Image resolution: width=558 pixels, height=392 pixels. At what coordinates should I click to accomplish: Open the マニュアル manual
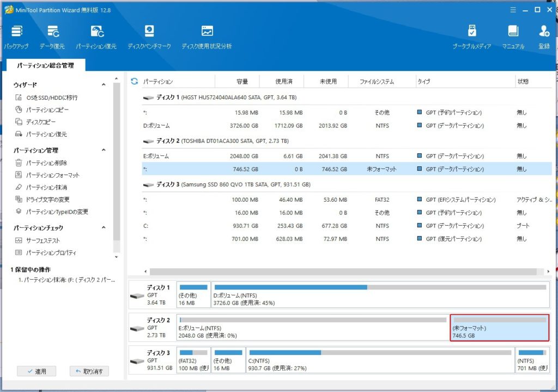[513, 37]
